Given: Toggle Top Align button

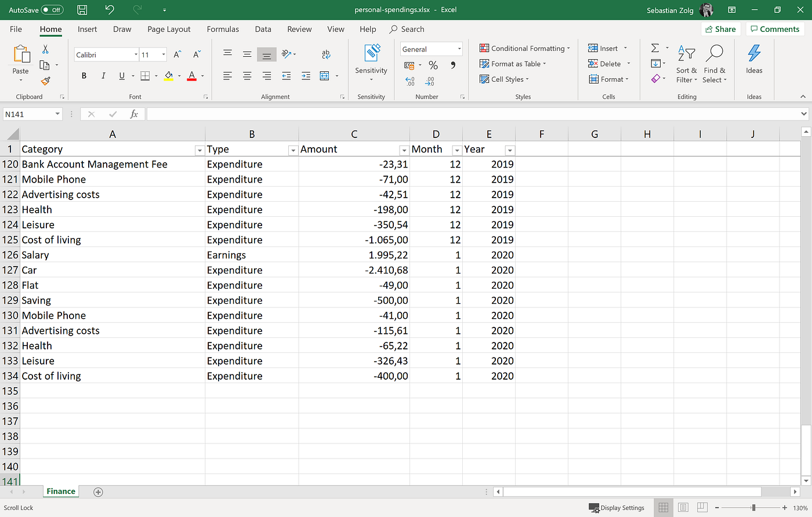Looking at the screenshot, I should (x=227, y=53).
